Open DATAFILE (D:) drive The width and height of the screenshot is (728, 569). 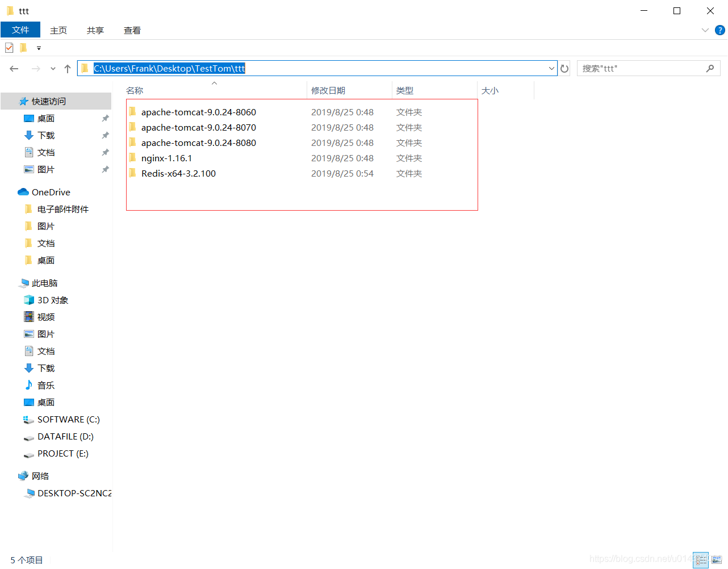pyautogui.click(x=65, y=436)
